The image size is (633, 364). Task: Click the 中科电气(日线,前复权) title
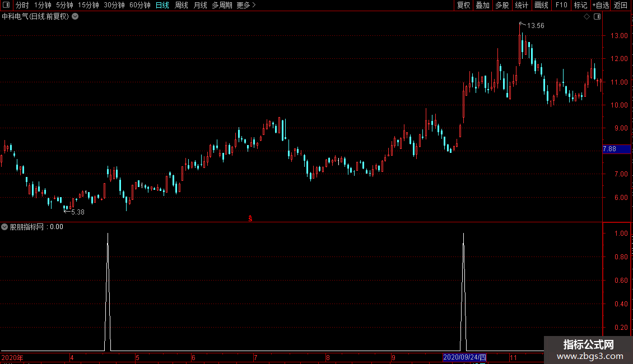point(35,17)
